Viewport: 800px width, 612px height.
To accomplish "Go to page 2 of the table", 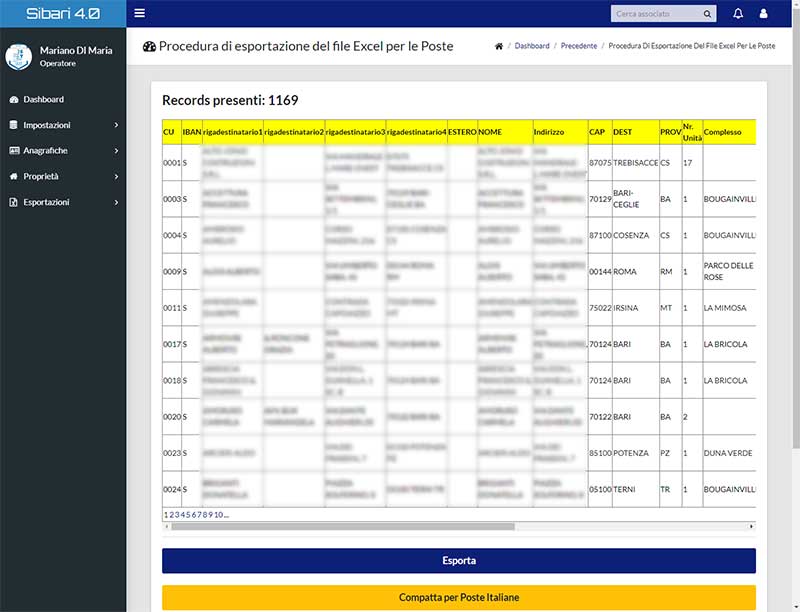I will click(171, 515).
